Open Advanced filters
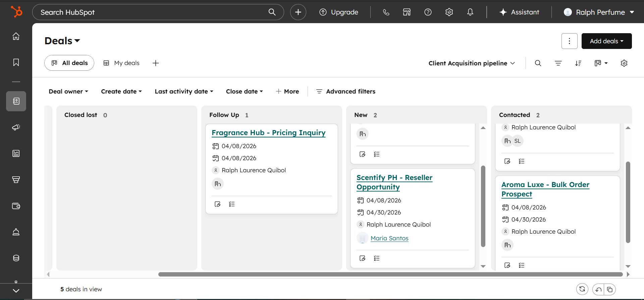Screen dimensions: 644x300 [x=346, y=92]
